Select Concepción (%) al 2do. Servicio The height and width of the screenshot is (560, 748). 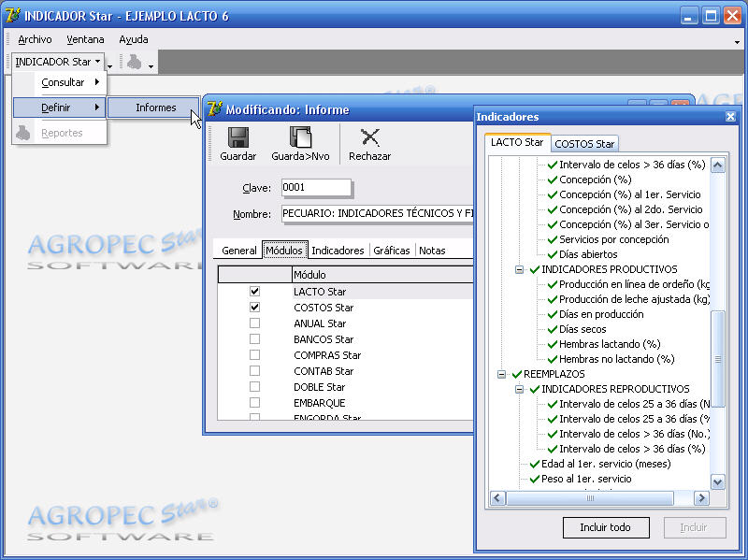tap(630, 209)
